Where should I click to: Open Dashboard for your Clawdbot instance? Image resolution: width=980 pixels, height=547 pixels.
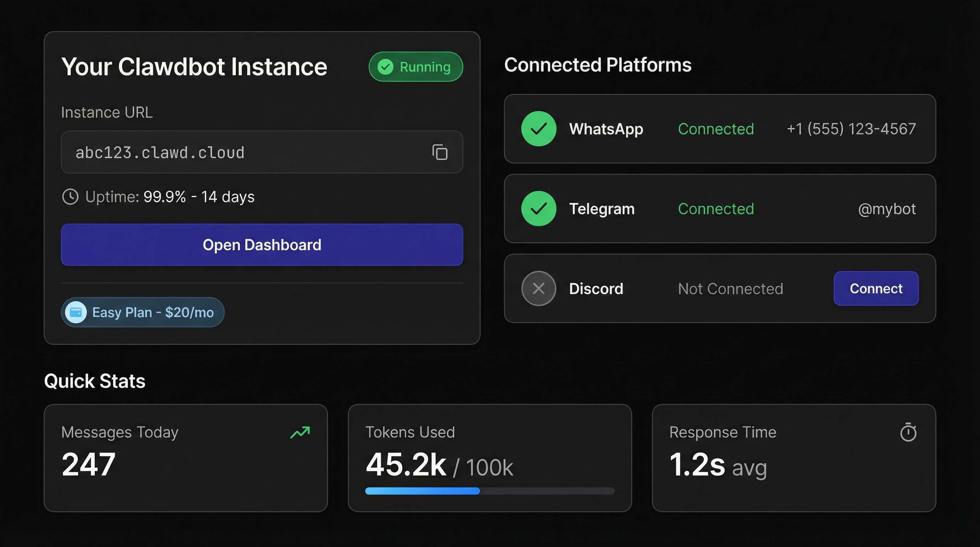pos(262,245)
